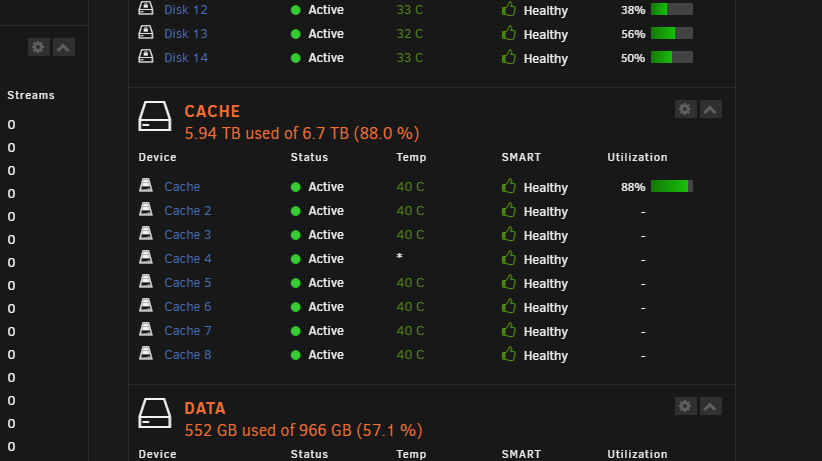Open the Disk 14 device link
Viewport: 822px width, 461px height.
186,58
